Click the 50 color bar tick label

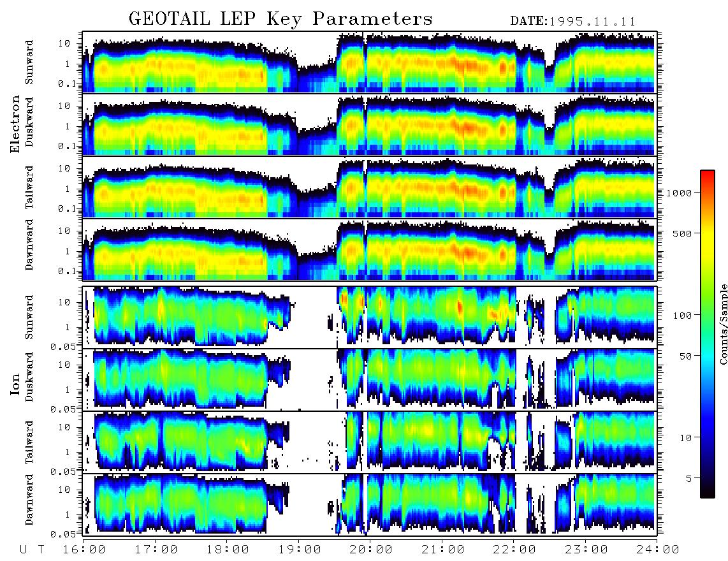click(x=686, y=356)
